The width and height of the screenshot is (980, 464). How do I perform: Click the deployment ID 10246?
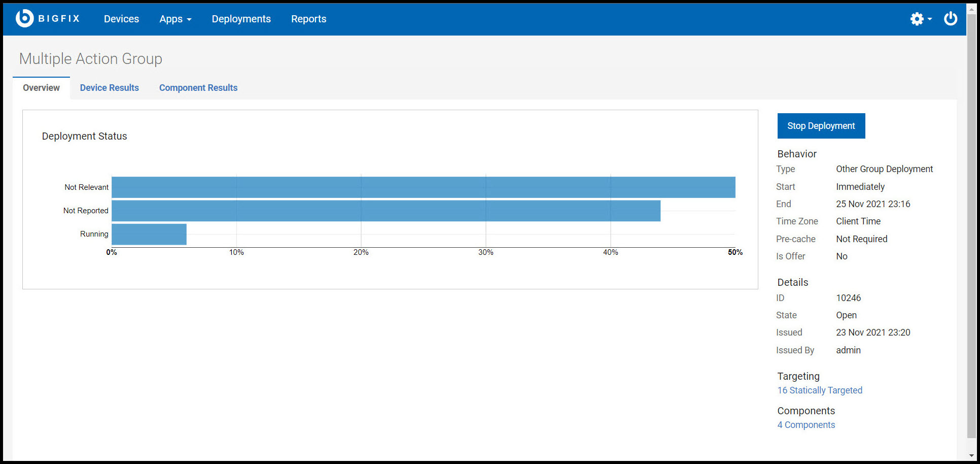click(849, 297)
